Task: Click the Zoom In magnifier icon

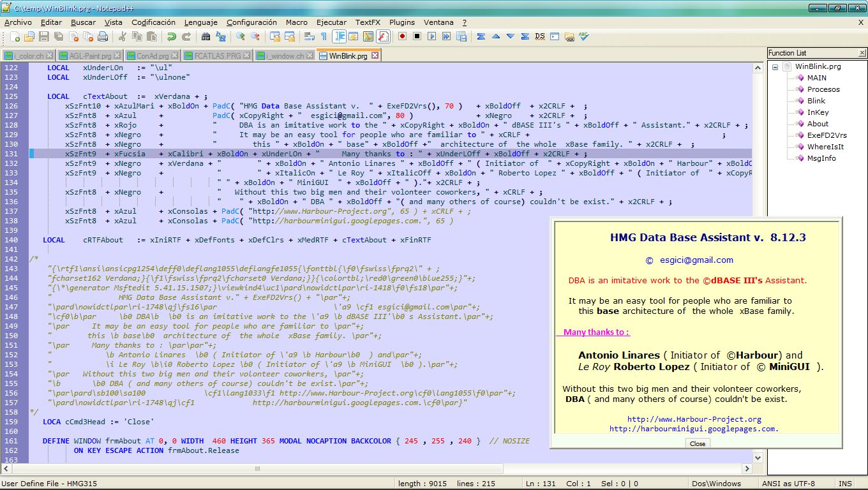Action: [240, 36]
